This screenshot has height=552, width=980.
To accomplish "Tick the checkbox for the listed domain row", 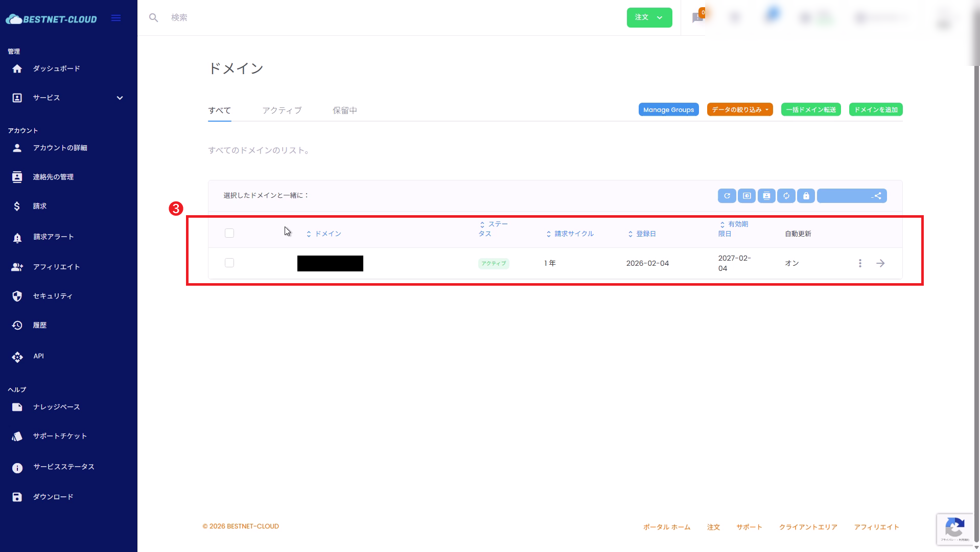I will (x=229, y=263).
